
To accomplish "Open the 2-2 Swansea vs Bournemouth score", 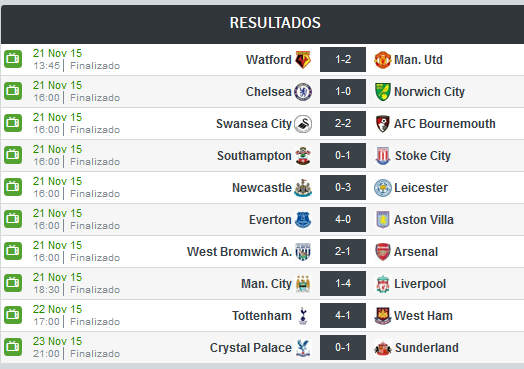I will 343,124.
